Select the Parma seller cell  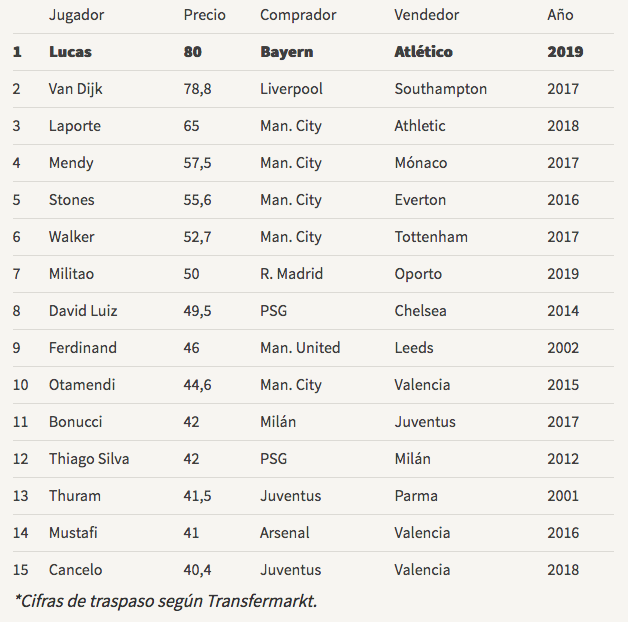(416, 496)
